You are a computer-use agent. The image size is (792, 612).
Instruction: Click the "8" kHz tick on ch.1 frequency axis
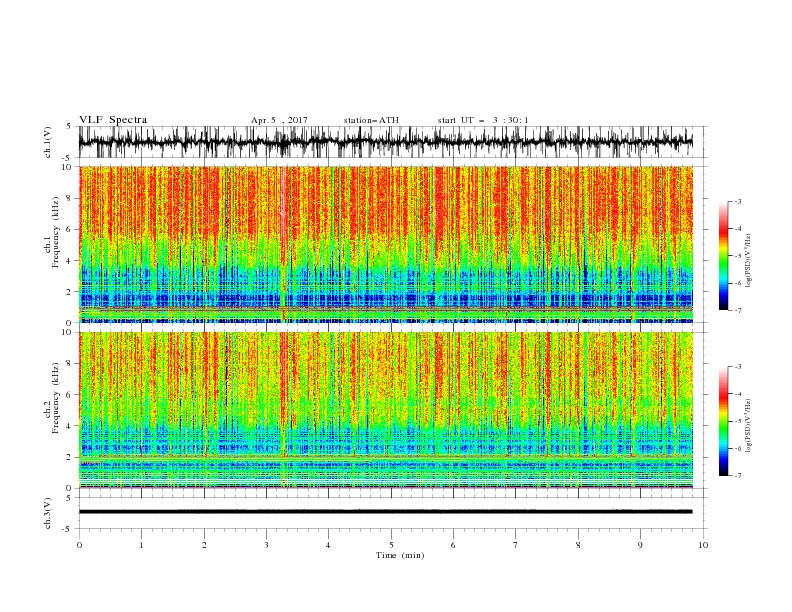[70, 198]
